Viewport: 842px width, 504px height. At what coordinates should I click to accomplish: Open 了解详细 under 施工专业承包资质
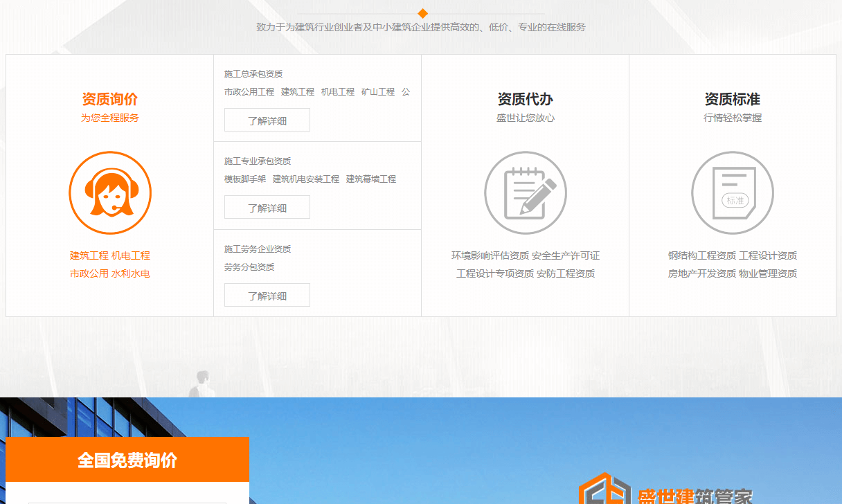pyautogui.click(x=267, y=206)
